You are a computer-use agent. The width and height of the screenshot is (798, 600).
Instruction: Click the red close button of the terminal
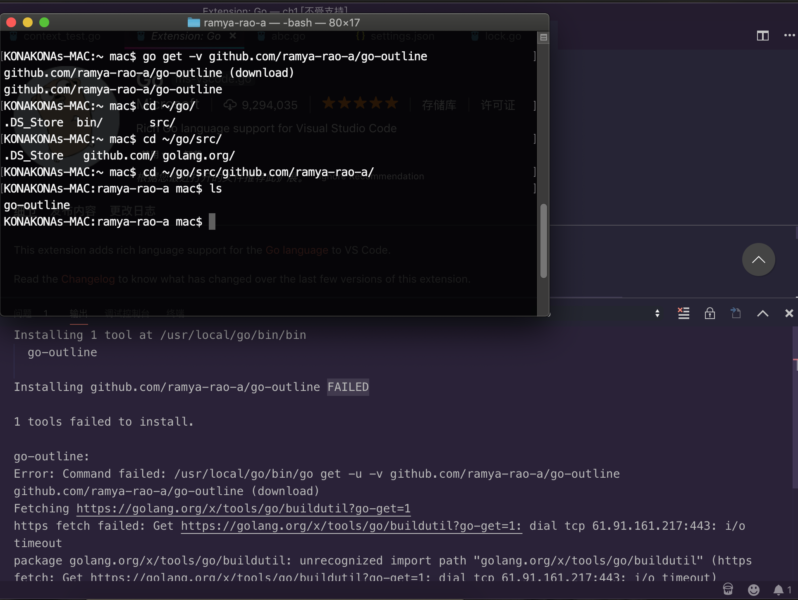(x=11, y=22)
